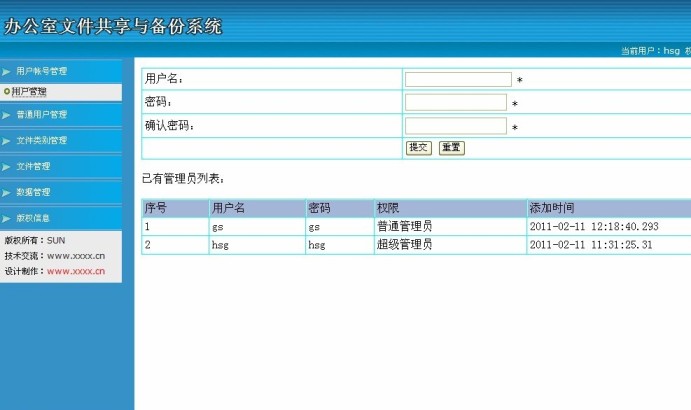Open the 数据管理 menu
691x410 pixels.
pyautogui.click(x=34, y=192)
